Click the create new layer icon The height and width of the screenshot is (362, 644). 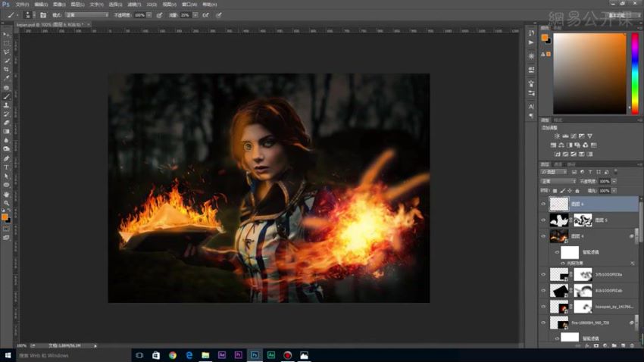point(623,345)
